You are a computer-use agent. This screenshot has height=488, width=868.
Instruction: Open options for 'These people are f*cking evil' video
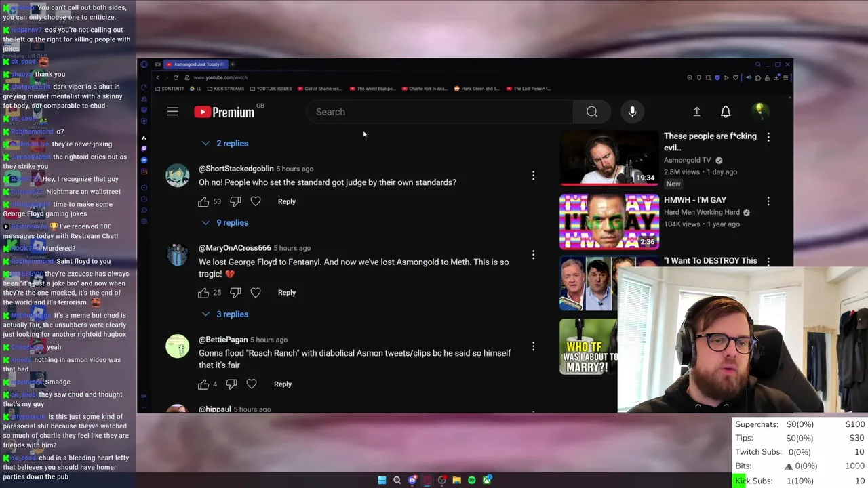(768, 137)
